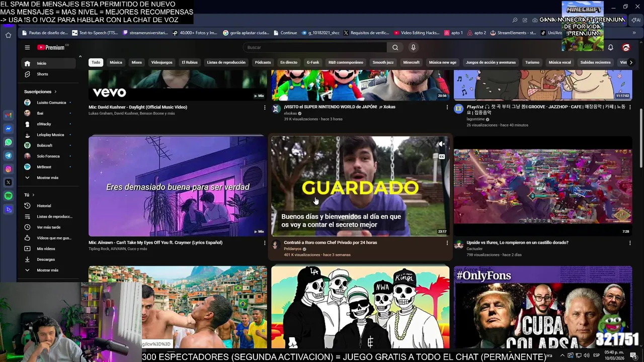Viewport: 644px width, 362px height.
Task: Open options menu for Upside vs Ifures video
Action: pos(629,243)
